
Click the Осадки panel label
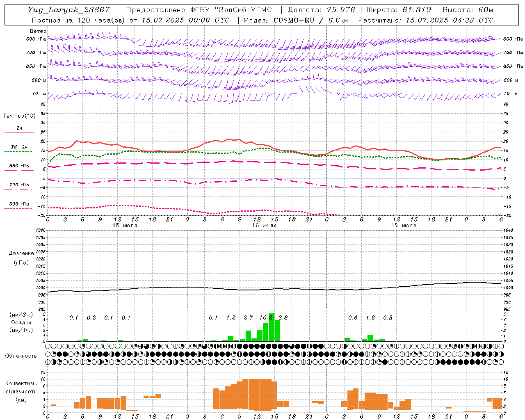click(21, 322)
